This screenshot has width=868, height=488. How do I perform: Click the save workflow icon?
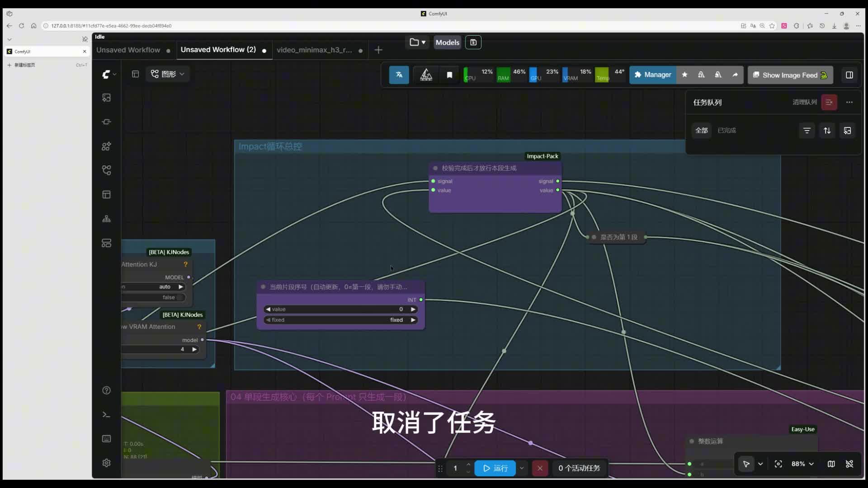point(473,42)
